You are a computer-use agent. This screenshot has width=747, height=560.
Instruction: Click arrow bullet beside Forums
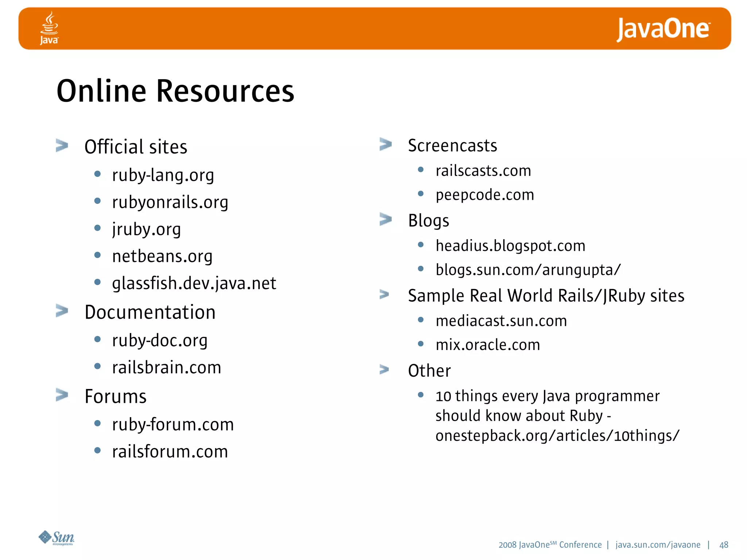(62, 395)
